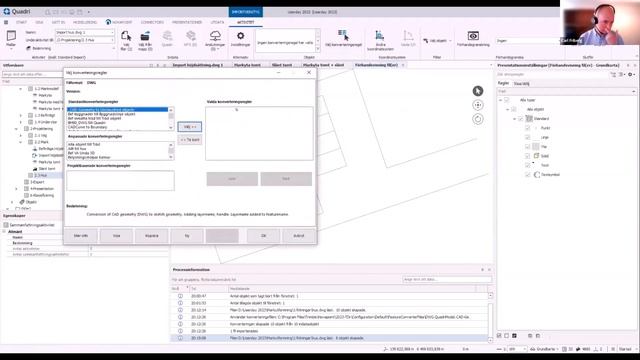Toggle the Punkt checkbox
Image resolution: width=640 pixels, height=360 pixels.
click(x=528, y=128)
